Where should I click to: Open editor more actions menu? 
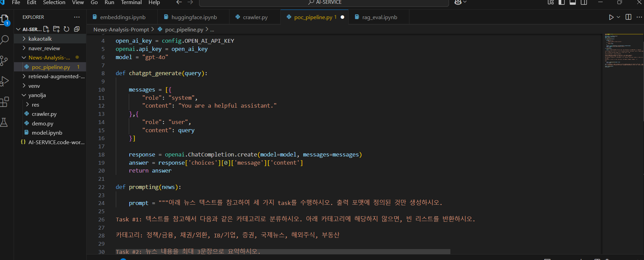(639, 17)
